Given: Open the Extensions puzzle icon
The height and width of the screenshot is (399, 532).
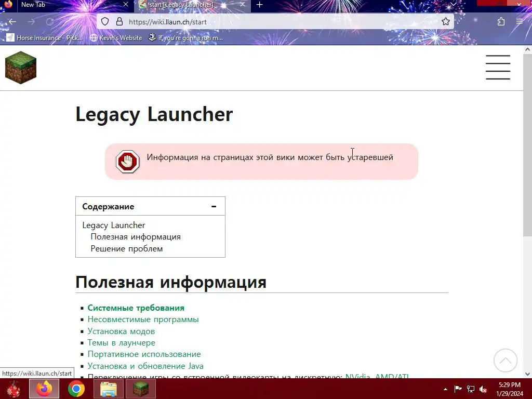Looking at the screenshot, I should click(x=501, y=22).
